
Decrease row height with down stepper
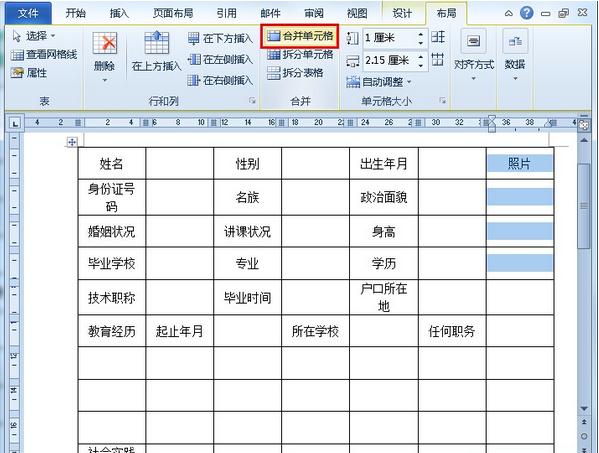tap(421, 42)
